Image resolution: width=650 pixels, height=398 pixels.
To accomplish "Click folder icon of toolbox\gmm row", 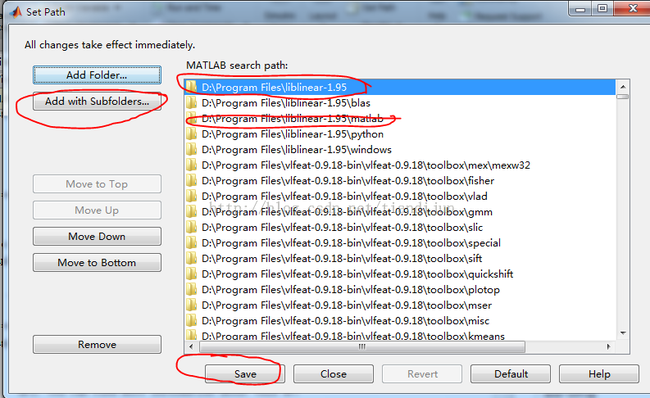I will pos(192,211).
